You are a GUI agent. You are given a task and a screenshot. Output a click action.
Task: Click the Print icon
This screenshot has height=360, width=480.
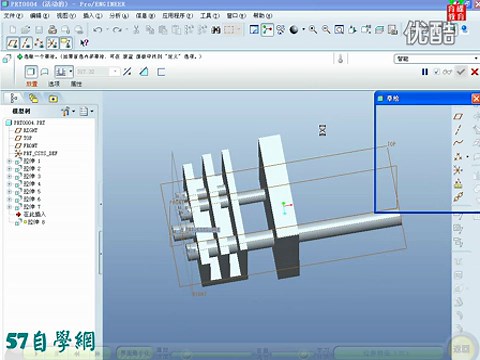pos(52,30)
